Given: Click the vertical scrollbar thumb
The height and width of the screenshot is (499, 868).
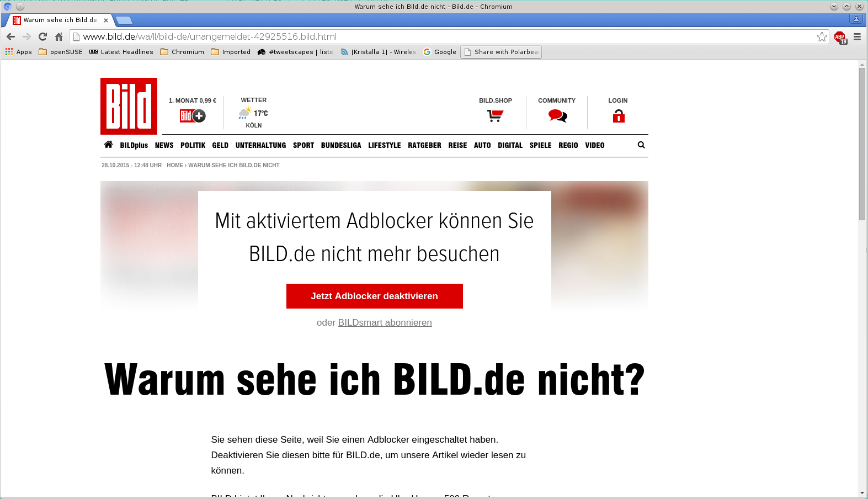Looking at the screenshot, I should [862, 145].
